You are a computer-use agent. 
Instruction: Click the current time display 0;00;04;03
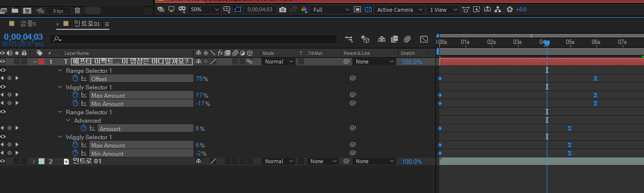pos(23,37)
